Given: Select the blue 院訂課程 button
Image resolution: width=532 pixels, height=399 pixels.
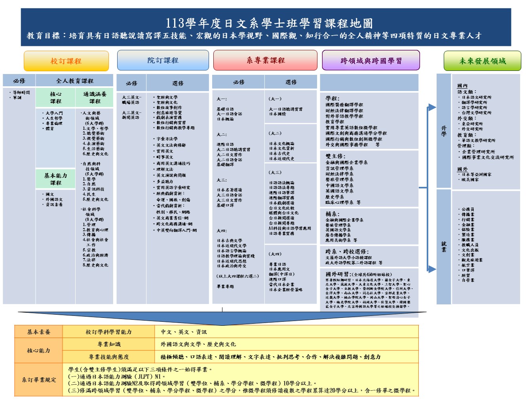Looking at the screenshot, I should 163,61.
